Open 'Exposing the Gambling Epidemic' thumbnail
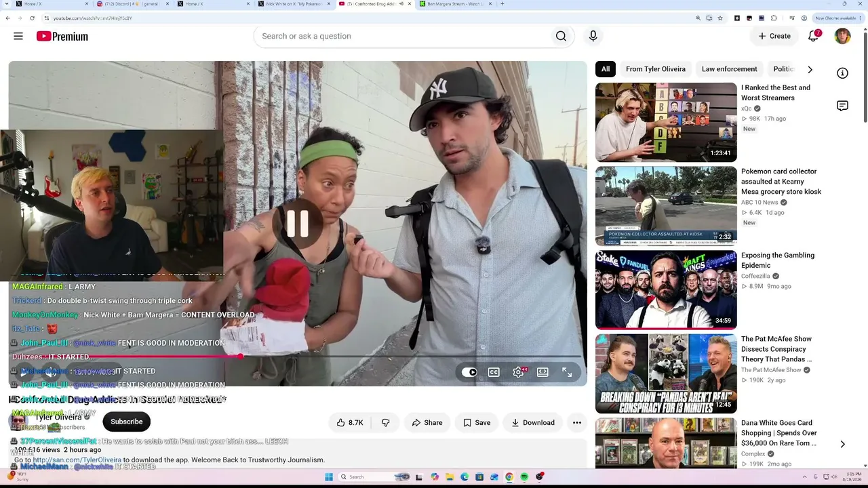Viewport: 868px width, 488px height. click(x=666, y=290)
